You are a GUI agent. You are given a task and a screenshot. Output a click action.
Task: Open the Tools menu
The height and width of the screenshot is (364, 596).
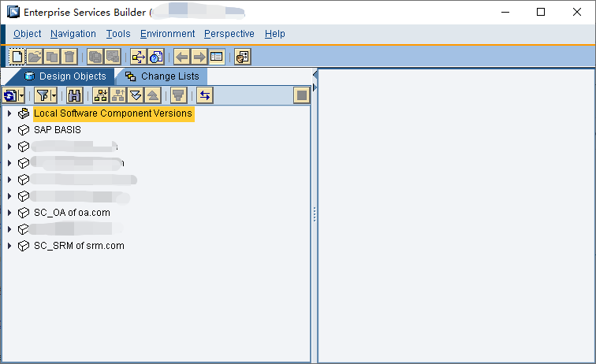point(118,34)
